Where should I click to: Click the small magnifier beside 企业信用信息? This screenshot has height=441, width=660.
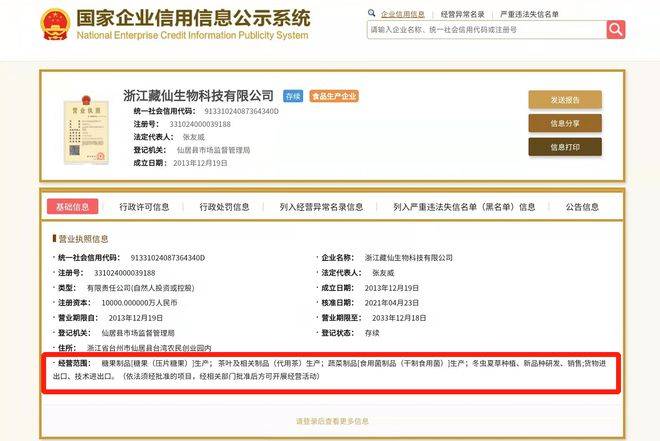[x=371, y=13]
